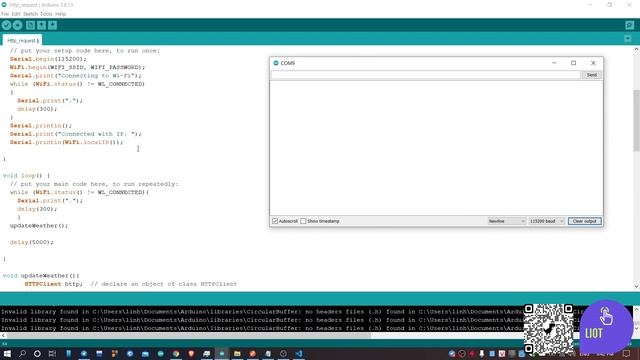This screenshot has width=640, height=360.
Task: Click the void loop() line
Action: point(26,176)
